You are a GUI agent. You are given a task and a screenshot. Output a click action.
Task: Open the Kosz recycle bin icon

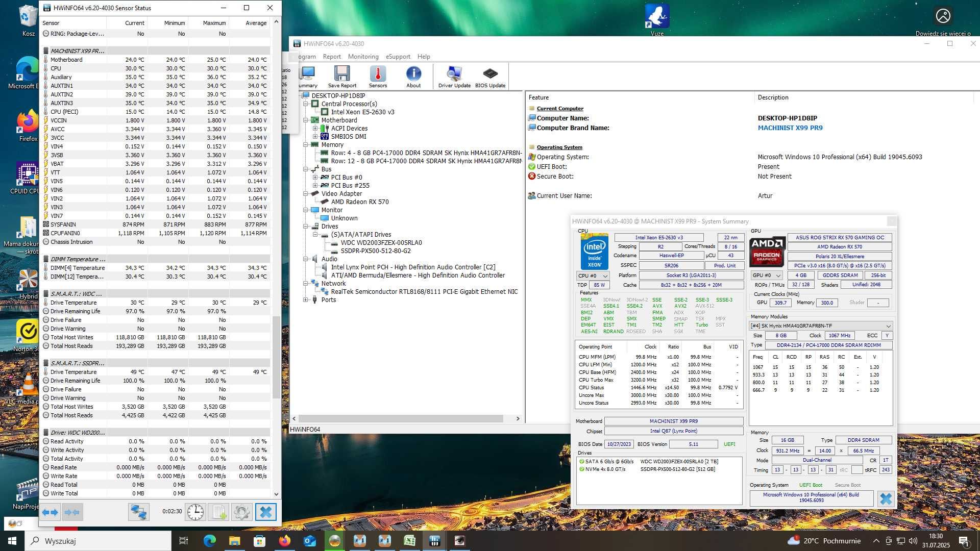[x=28, y=20]
